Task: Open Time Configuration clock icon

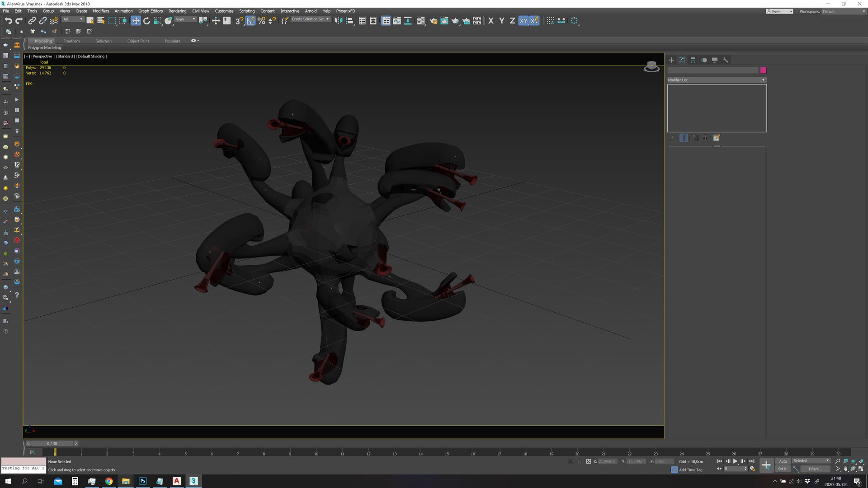Action: (752, 469)
